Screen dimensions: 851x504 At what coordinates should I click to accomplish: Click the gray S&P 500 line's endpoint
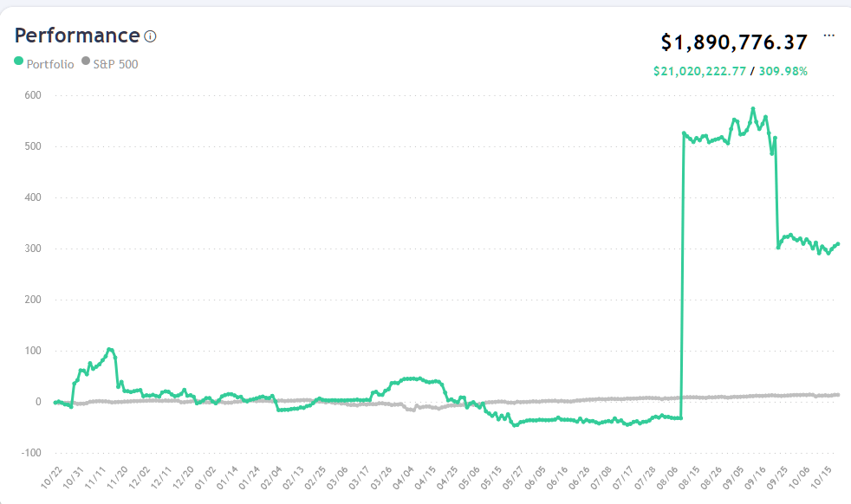[x=838, y=395]
